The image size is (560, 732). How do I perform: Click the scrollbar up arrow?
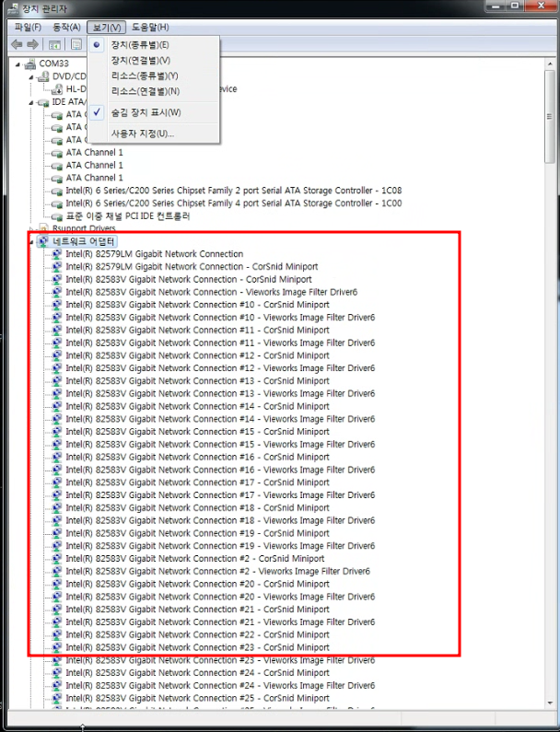click(x=550, y=64)
